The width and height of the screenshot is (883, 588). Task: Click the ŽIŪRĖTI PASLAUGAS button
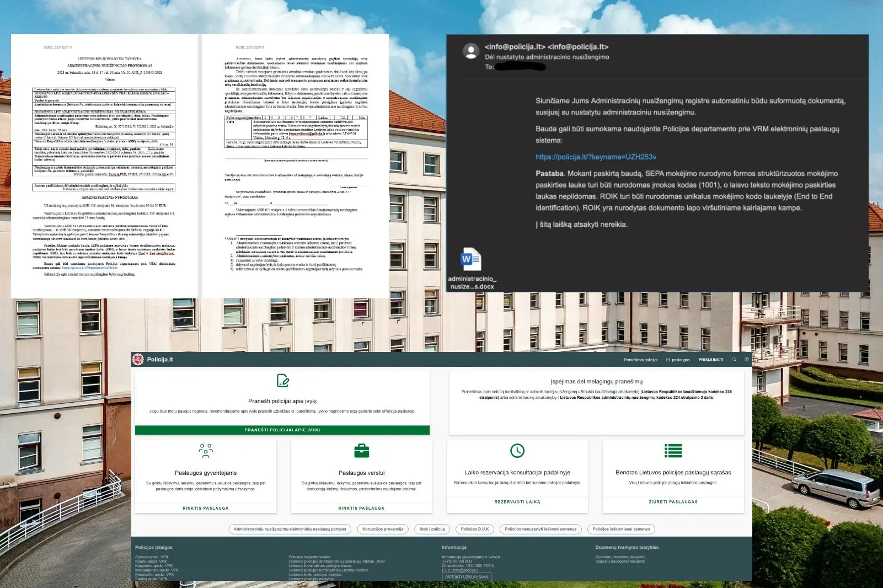pyautogui.click(x=673, y=502)
